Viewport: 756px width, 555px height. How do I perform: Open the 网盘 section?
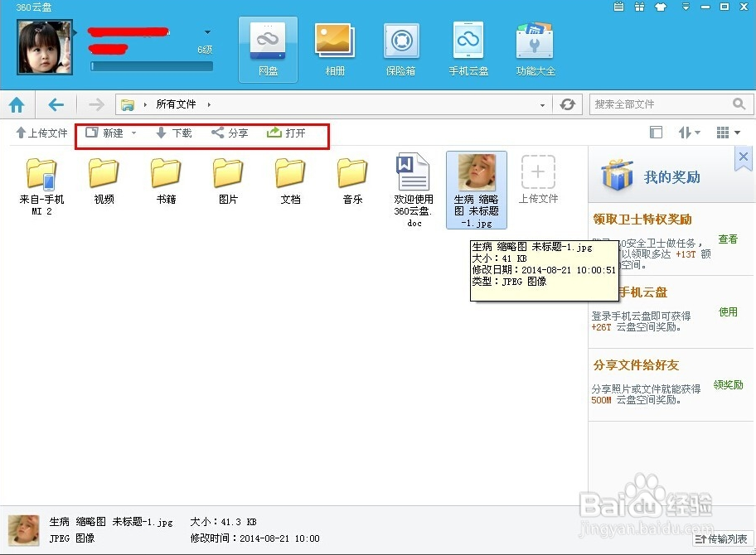pyautogui.click(x=268, y=50)
